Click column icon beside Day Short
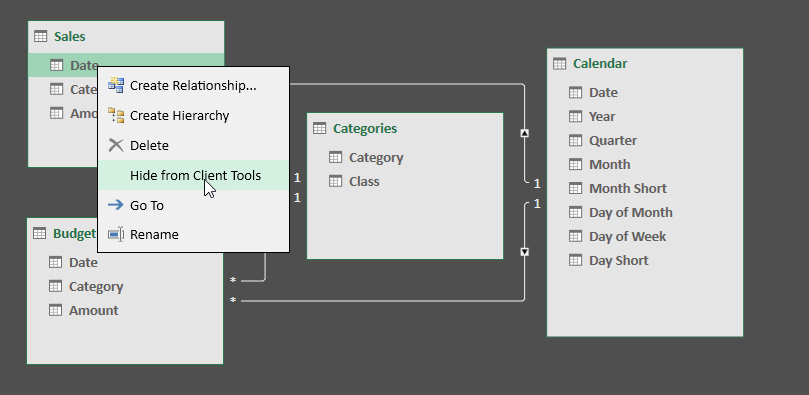809x395 pixels. (575, 260)
